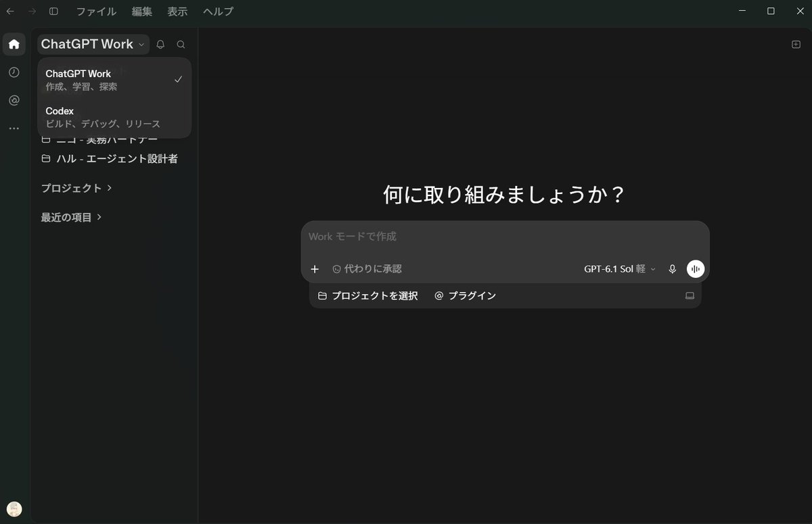The width and height of the screenshot is (812, 524).
Task: Go to the Home sidebar icon
Action: point(14,45)
